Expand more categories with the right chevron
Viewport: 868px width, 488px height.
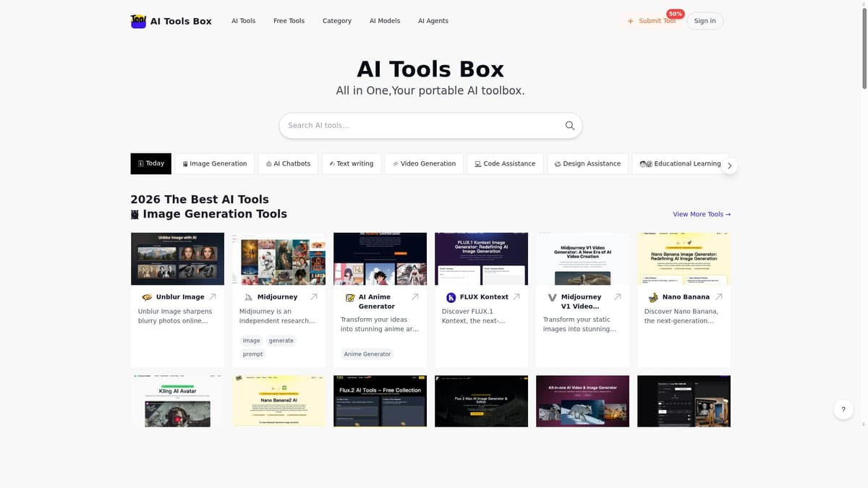(x=730, y=165)
